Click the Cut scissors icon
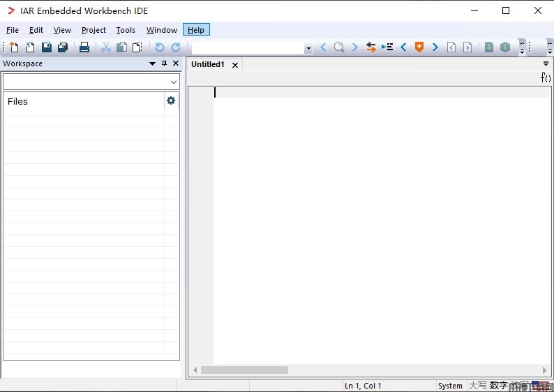554x392 pixels. [105, 47]
